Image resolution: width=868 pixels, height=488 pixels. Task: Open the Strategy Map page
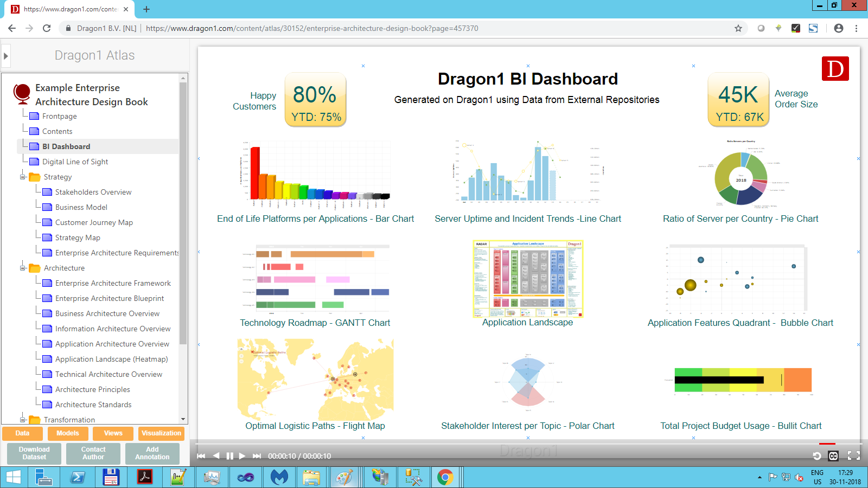coord(78,237)
